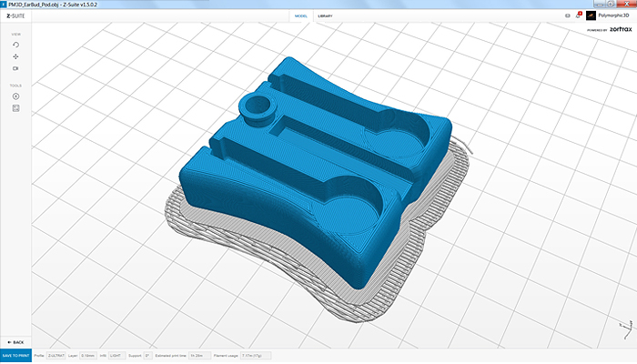Image resolution: width=637 pixels, height=364 pixels.
Task: Click the zortrax logo
Action: click(x=621, y=29)
